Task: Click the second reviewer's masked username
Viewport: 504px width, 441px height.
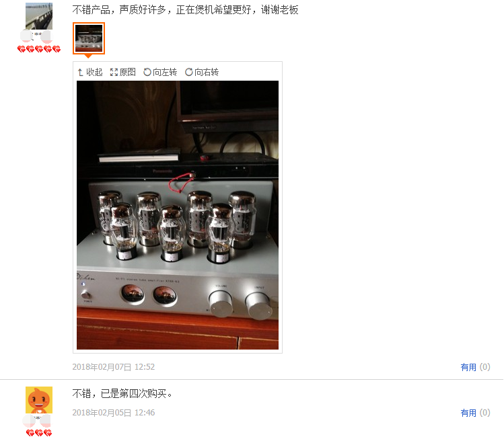Action: [37, 419]
